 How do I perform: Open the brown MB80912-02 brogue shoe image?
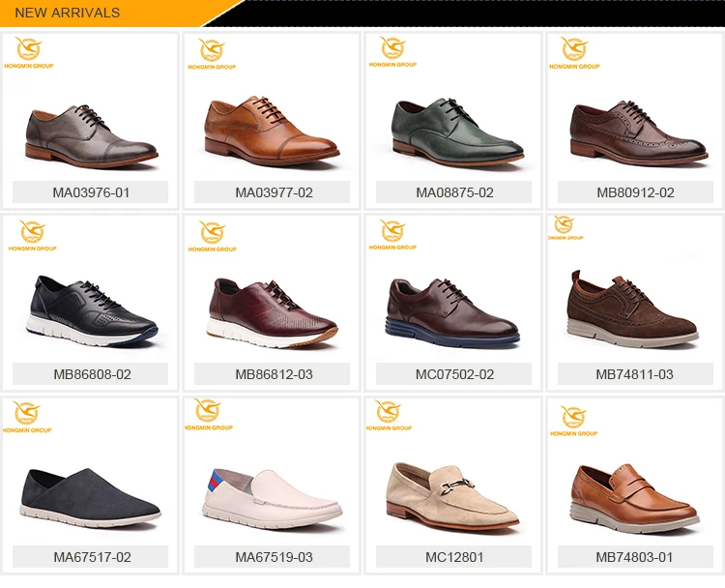click(x=638, y=133)
